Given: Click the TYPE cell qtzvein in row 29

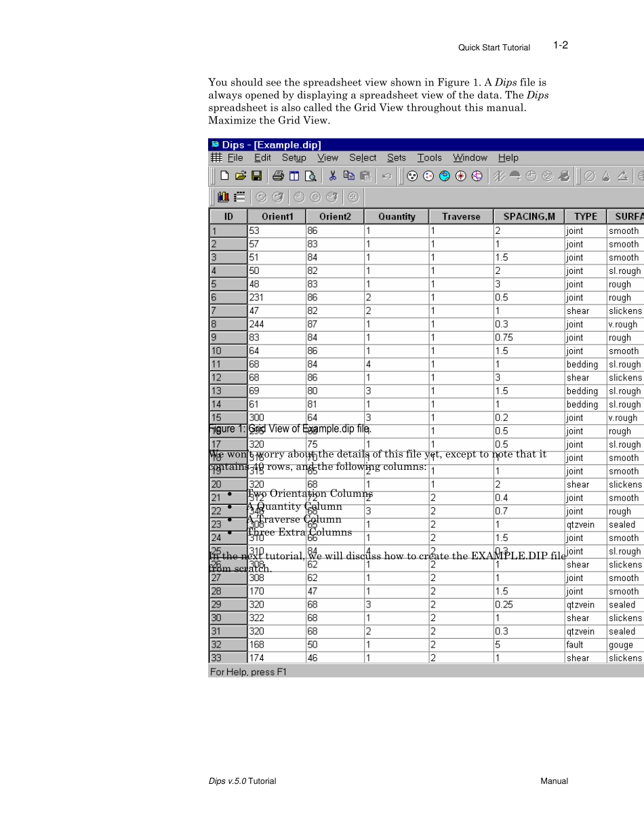Looking at the screenshot, I should click(586, 605).
